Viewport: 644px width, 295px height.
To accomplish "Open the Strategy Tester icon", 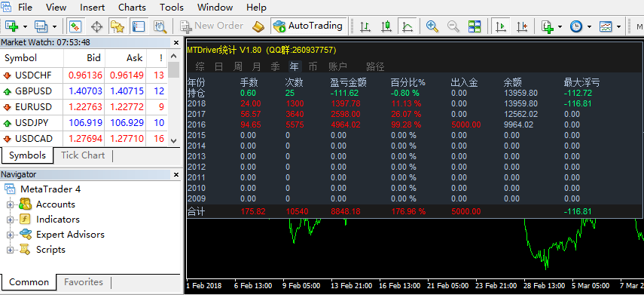I will (160, 26).
